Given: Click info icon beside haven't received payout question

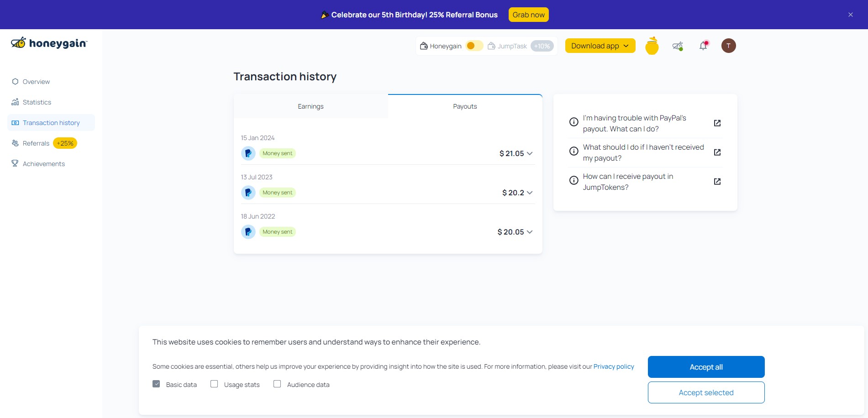Looking at the screenshot, I should click(573, 151).
